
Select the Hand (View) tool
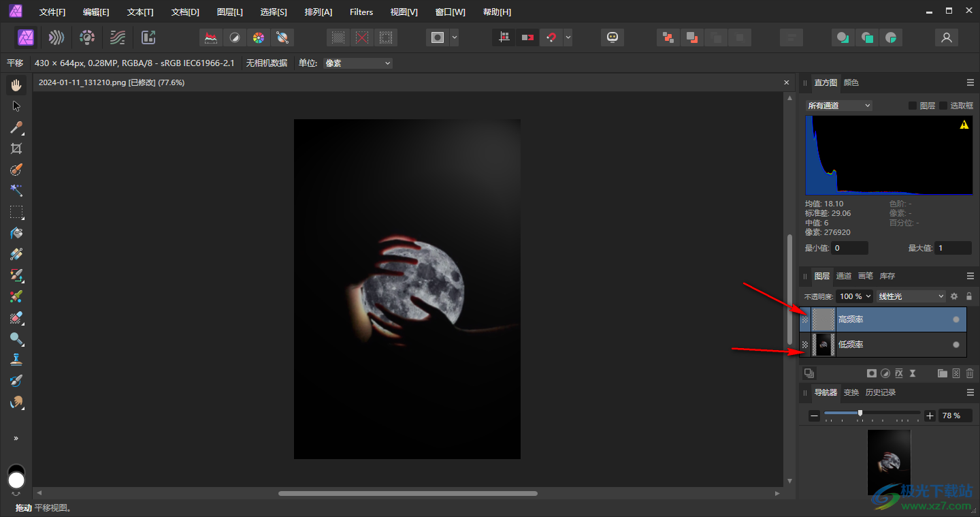pos(16,84)
